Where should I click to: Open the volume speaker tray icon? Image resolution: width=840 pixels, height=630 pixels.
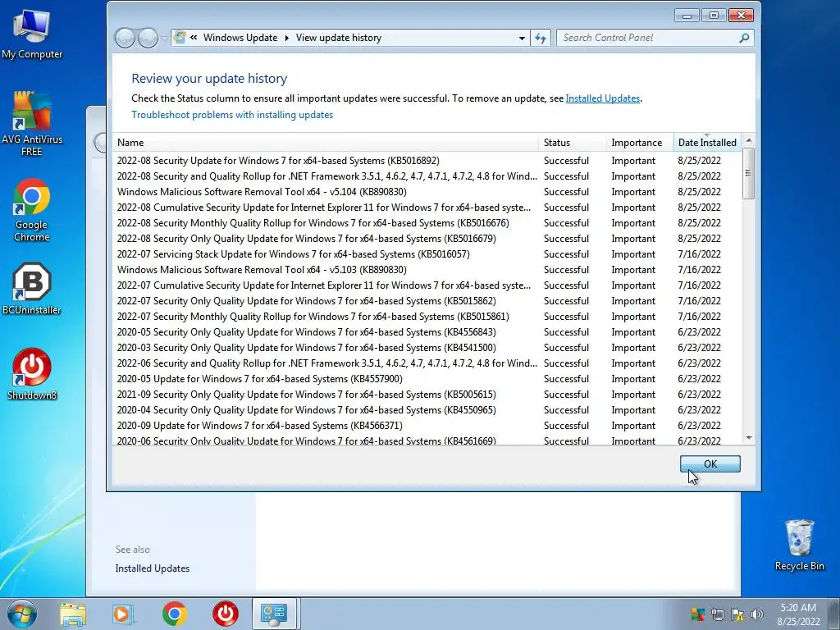(757, 614)
